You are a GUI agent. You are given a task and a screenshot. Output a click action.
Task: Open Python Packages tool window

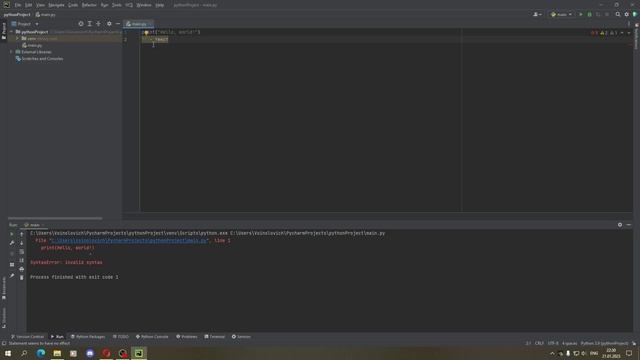point(88,337)
